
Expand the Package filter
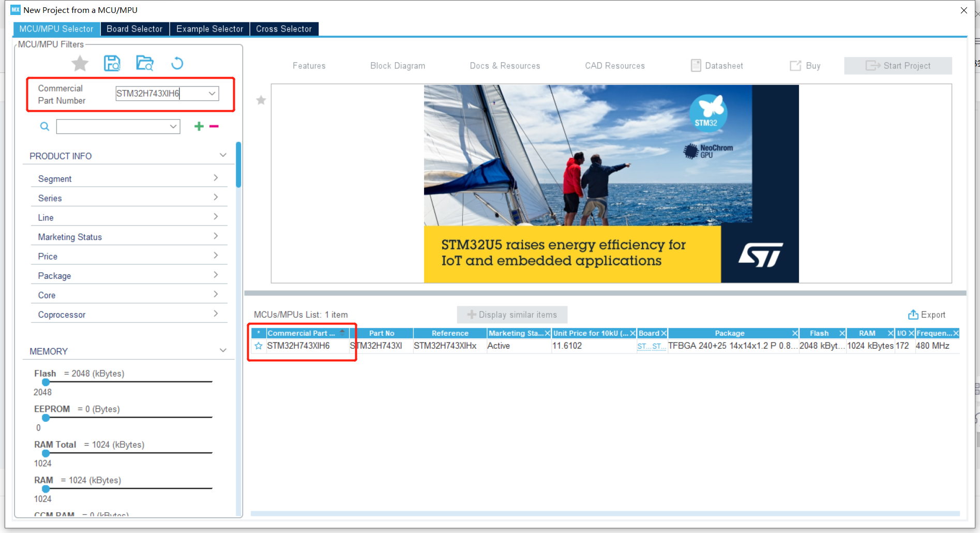pos(216,275)
